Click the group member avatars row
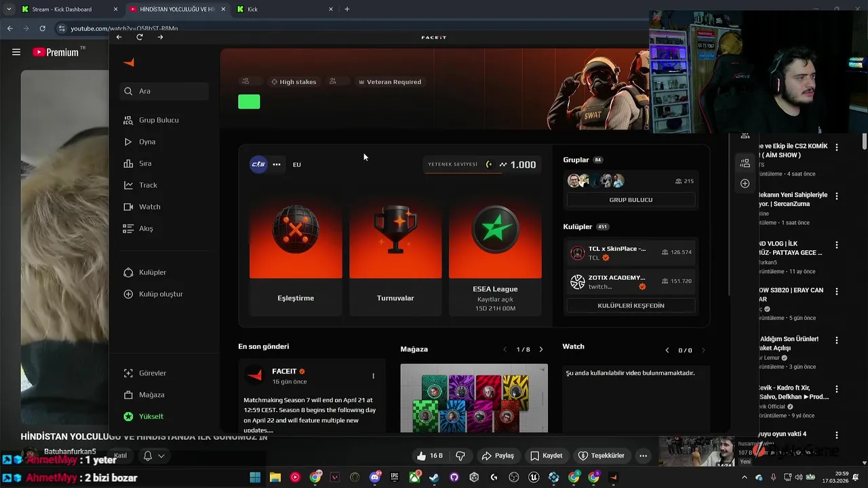Viewport: 868px width, 488px height. (x=596, y=181)
